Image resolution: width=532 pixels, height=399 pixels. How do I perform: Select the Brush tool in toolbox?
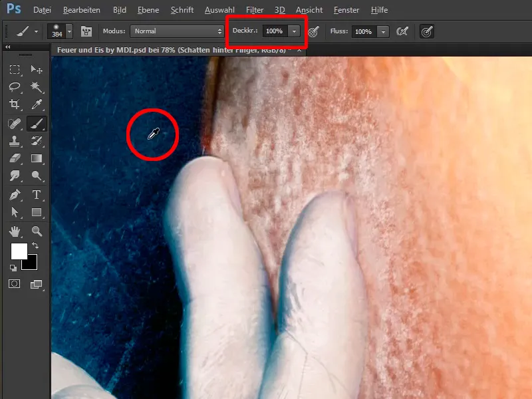click(x=37, y=124)
